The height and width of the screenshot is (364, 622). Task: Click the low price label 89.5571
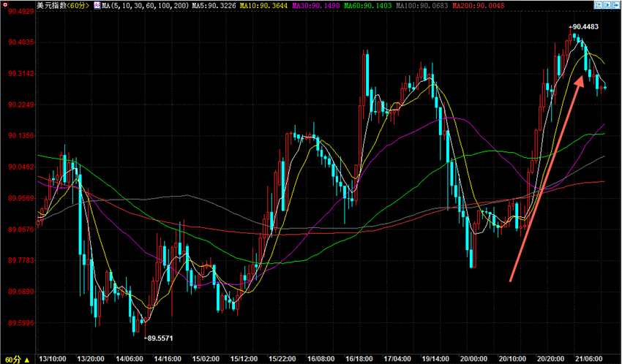coord(158,338)
